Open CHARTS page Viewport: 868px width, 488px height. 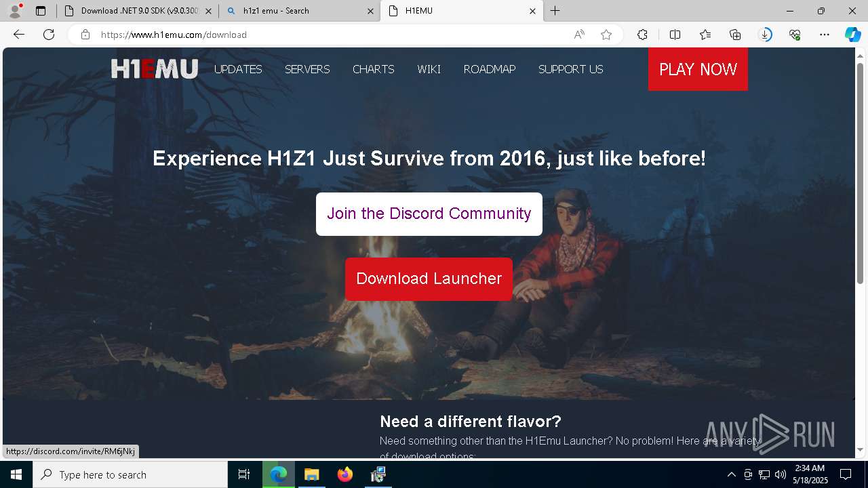coord(374,69)
